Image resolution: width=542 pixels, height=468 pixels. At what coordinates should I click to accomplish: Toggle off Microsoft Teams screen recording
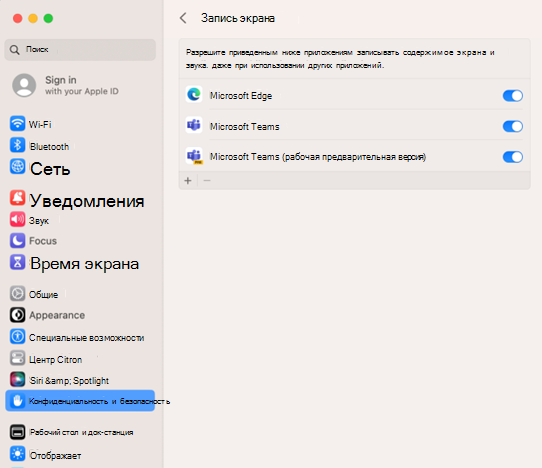[513, 127]
